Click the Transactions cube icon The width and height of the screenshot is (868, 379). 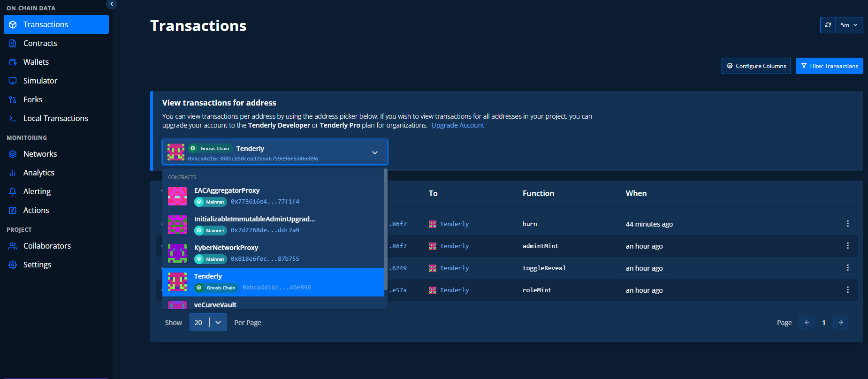pos(13,24)
